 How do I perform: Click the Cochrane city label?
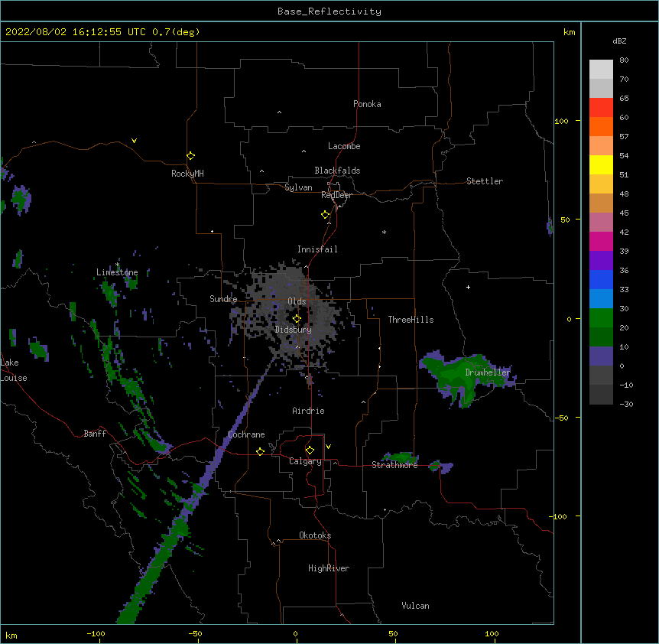(246, 434)
